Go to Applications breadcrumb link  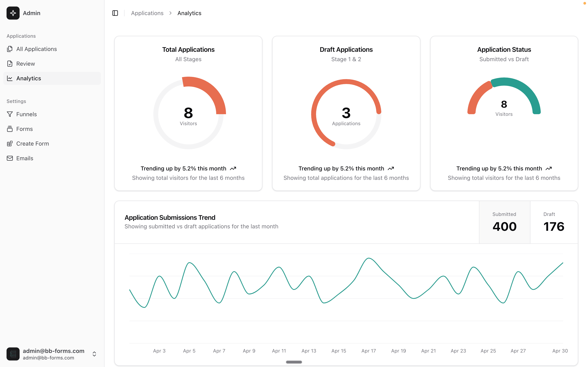[147, 13]
